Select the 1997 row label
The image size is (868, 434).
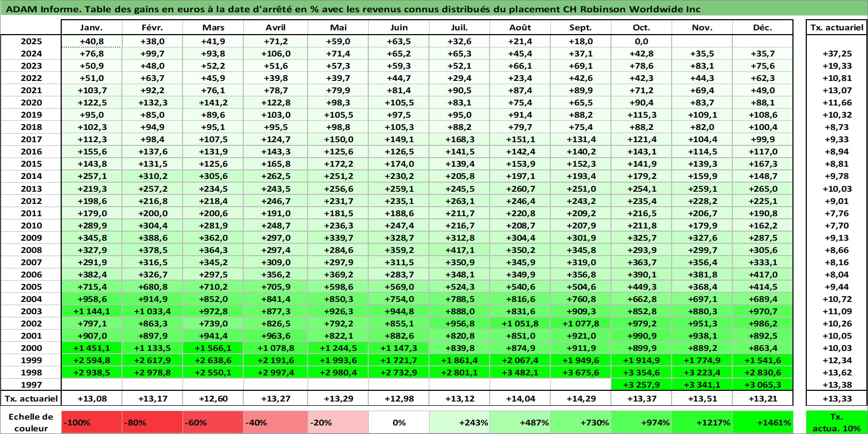31,384
